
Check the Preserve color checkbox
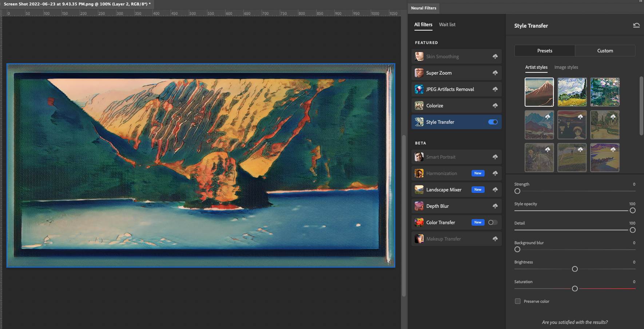(517, 301)
